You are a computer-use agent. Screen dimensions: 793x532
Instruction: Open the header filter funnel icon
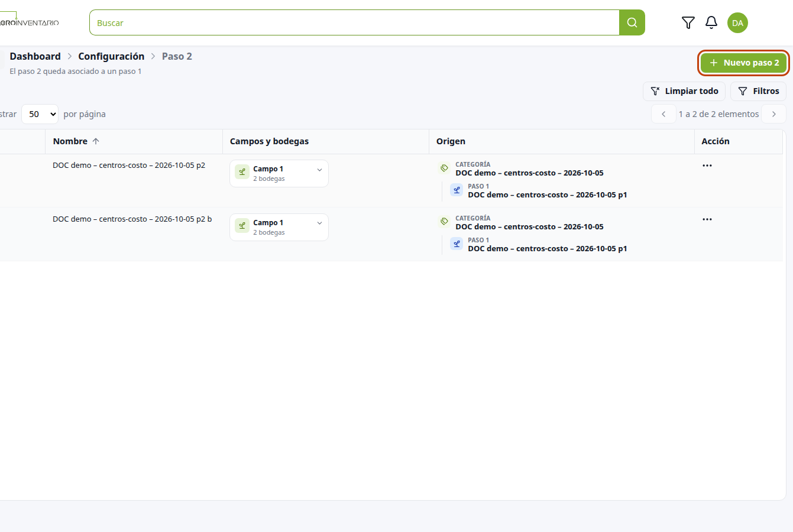pyautogui.click(x=688, y=22)
